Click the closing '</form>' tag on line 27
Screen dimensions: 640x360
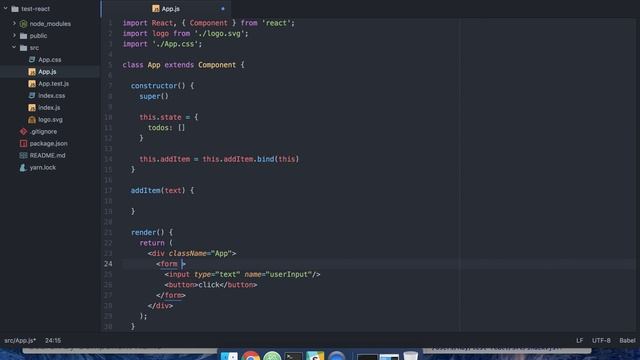(x=171, y=295)
